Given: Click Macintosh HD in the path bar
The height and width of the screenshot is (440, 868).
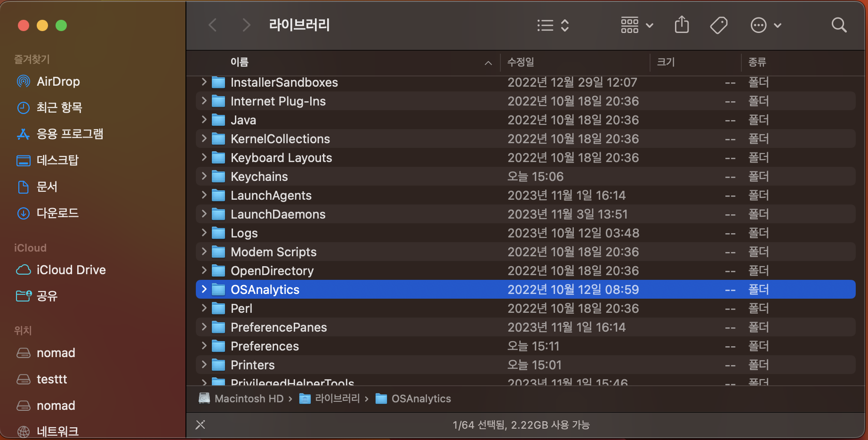Looking at the screenshot, I should (x=248, y=398).
